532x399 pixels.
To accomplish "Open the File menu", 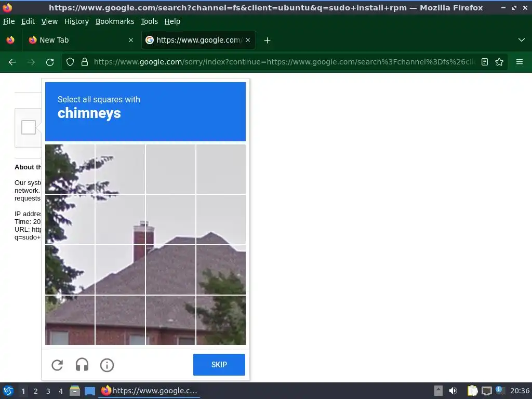I will click(9, 21).
